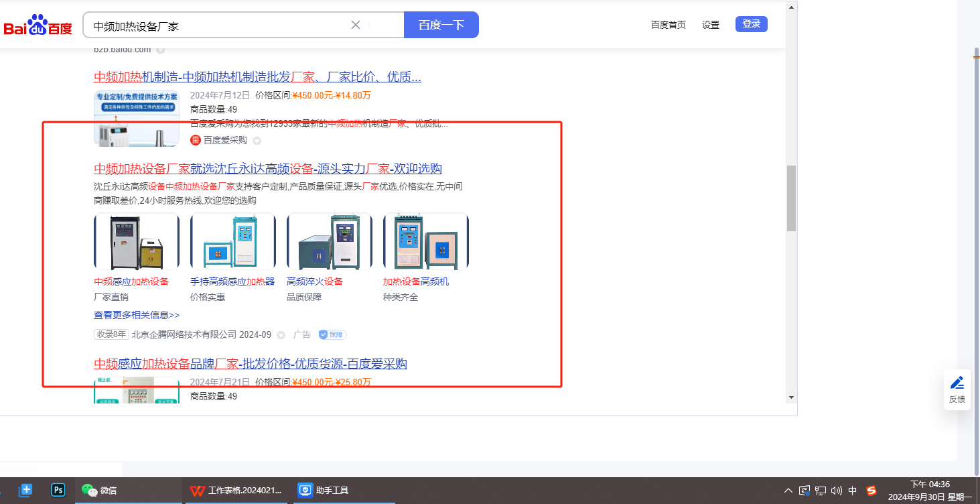Click the price range ¥450.00元-¥25.80万
This screenshot has height=504, width=980.
pyautogui.click(x=332, y=382)
